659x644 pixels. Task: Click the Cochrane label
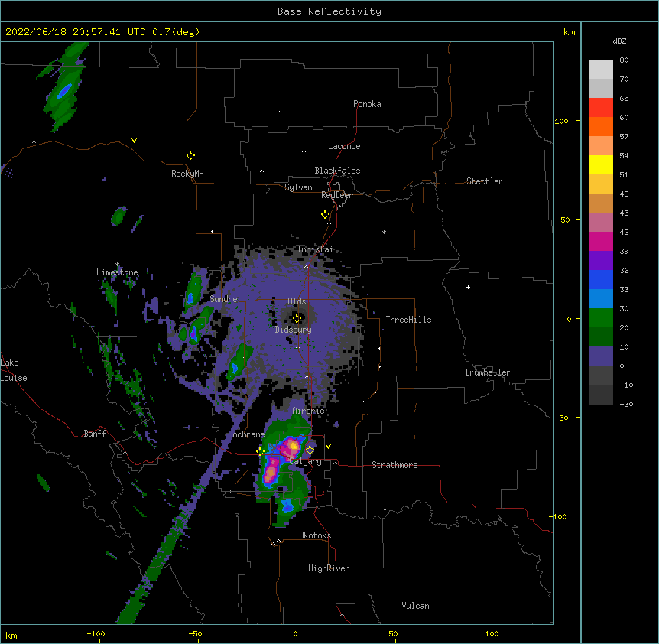click(246, 434)
